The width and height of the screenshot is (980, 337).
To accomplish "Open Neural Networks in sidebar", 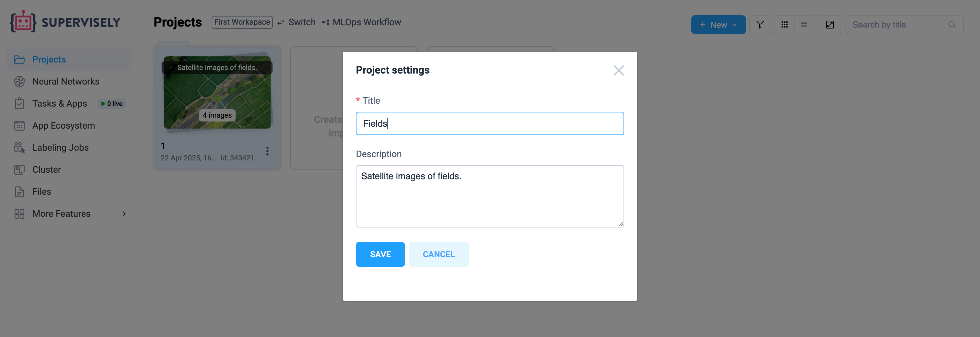I will pos(65,81).
